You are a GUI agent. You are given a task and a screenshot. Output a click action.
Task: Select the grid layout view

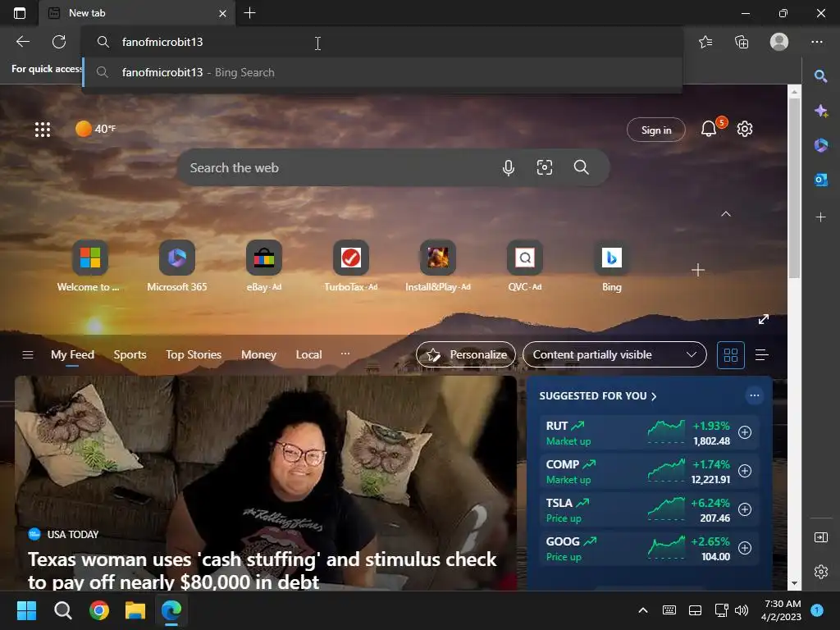[x=731, y=355]
